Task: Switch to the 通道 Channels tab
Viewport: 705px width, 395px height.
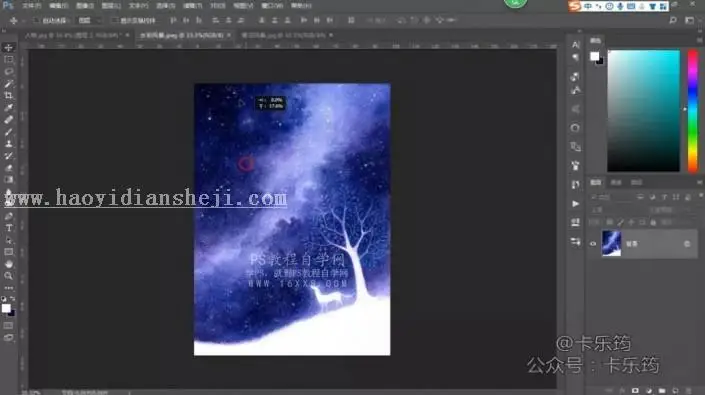Action: (616, 182)
